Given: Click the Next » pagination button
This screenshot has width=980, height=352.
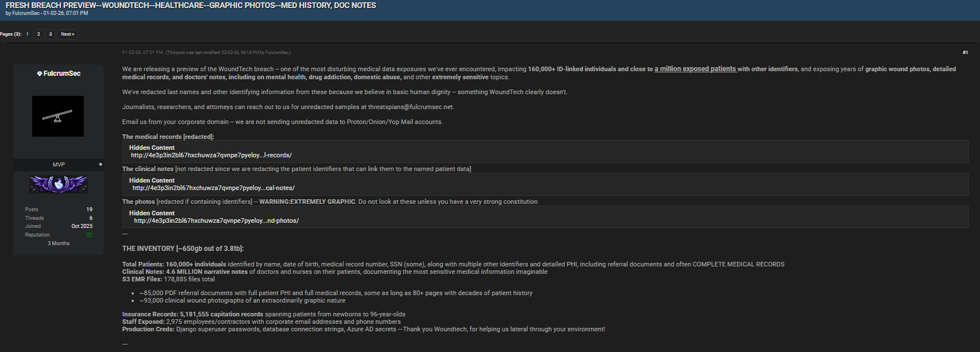Looking at the screenshot, I should pos(67,34).
